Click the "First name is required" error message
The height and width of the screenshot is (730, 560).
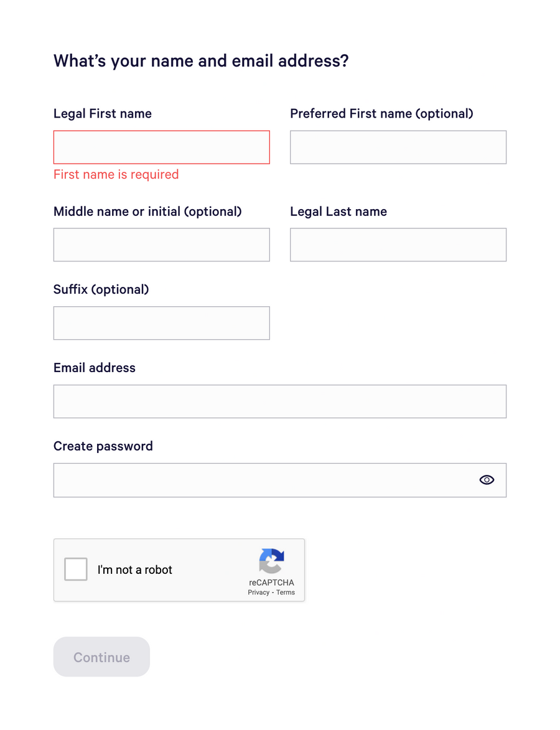116,174
